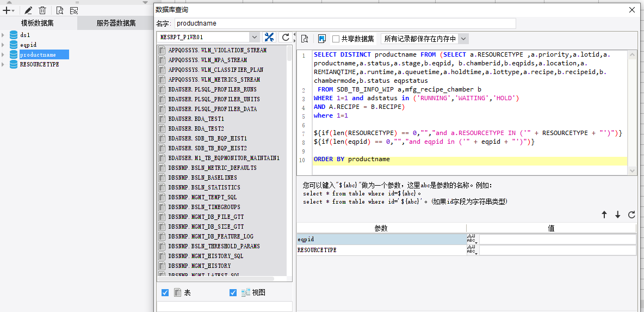
Task: Select table BDAUSER.SDB_TB_EQP_HIST1
Action: click(207, 138)
